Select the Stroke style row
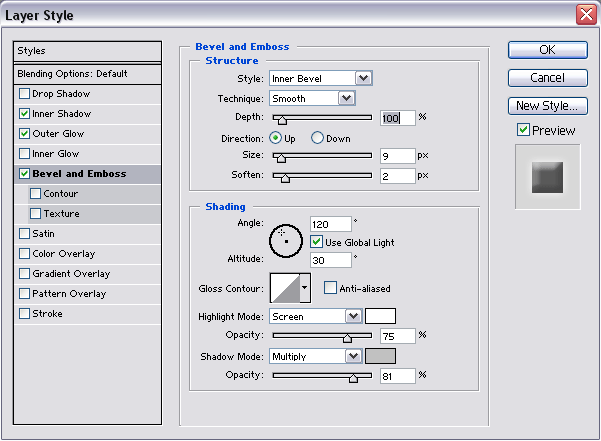The image size is (601, 441). coord(87,314)
